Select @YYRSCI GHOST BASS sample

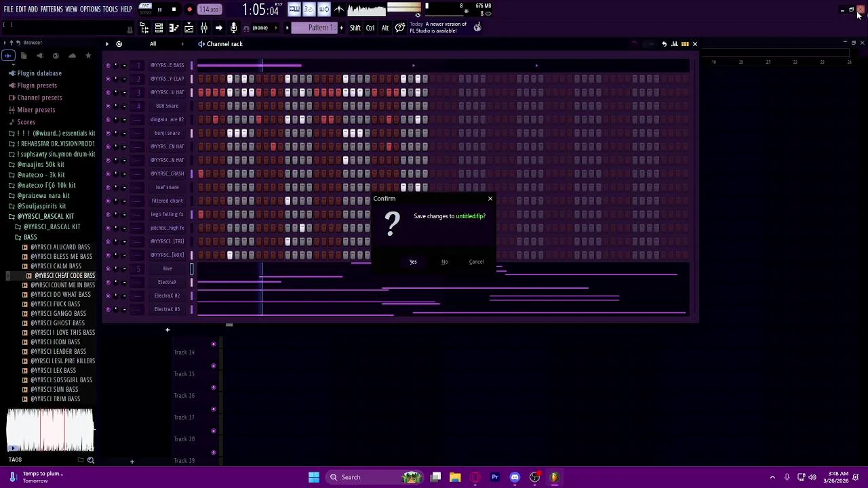point(58,323)
